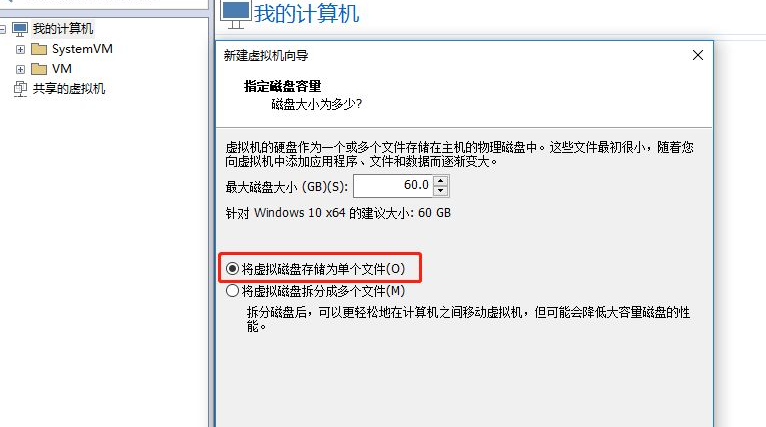Select the VM folder label
This screenshot has width=766, height=427.
62,69
